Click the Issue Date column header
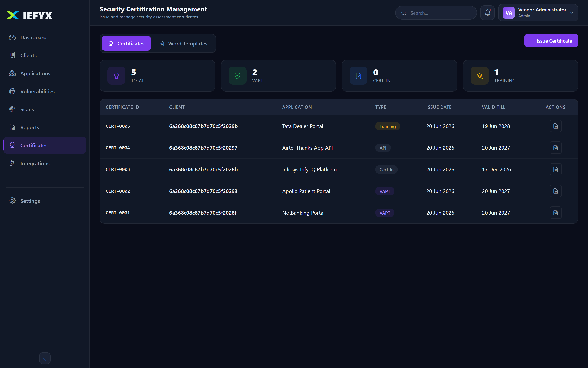Screen dimensions: 588x368 (439, 107)
